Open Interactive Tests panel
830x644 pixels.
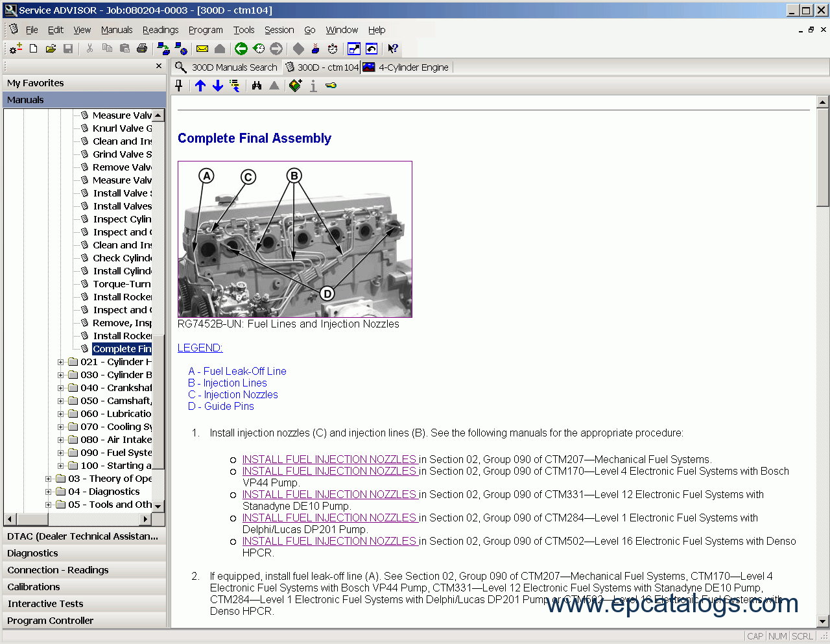84,604
